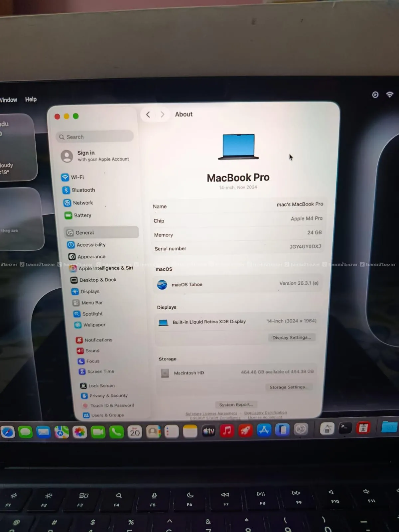Click the mac's MacBook Pro name value
This screenshot has width=399, height=532.
pyautogui.click(x=300, y=204)
